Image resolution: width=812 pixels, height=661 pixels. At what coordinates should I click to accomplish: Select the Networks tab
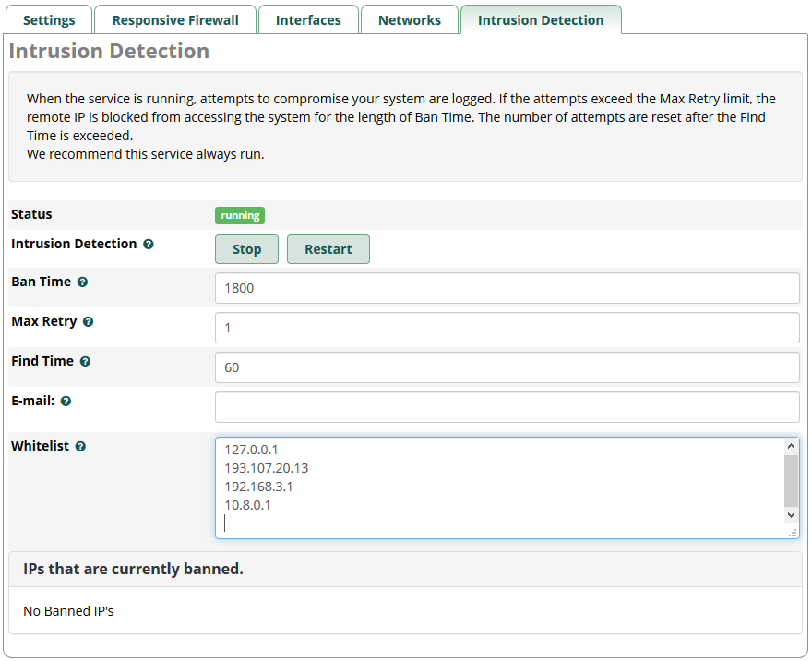coord(410,20)
